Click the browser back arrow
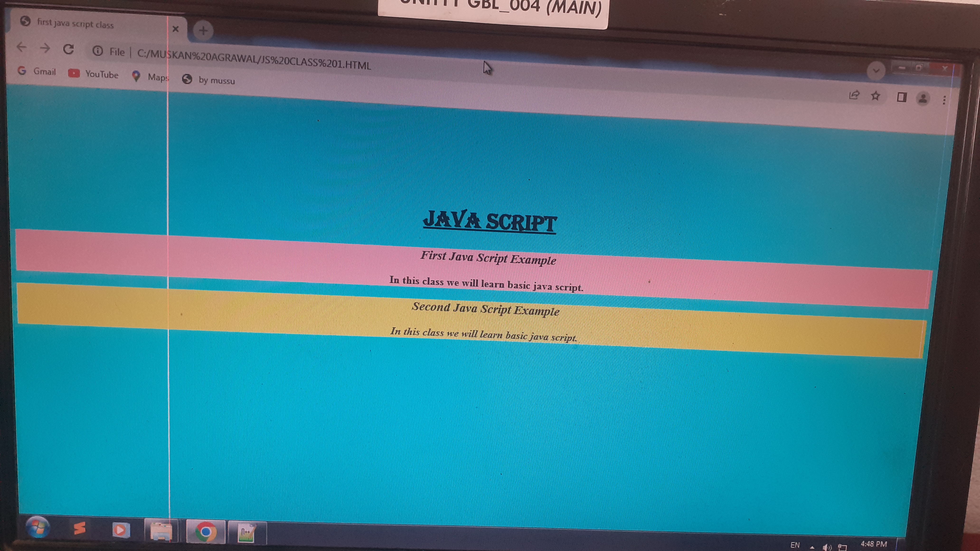The width and height of the screenshot is (980, 551). pyautogui.click(x=21, y=47)
